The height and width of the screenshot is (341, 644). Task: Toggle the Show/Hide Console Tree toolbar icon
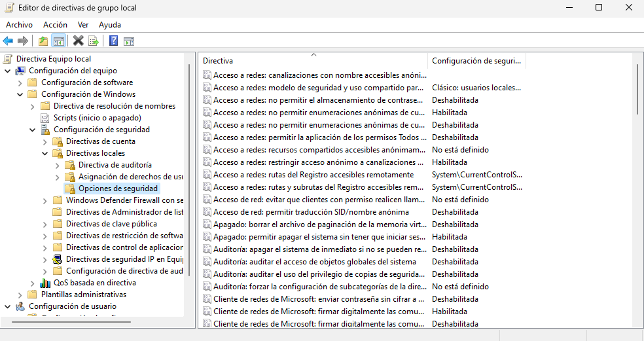pyautogui.click(x=58, y=41)
